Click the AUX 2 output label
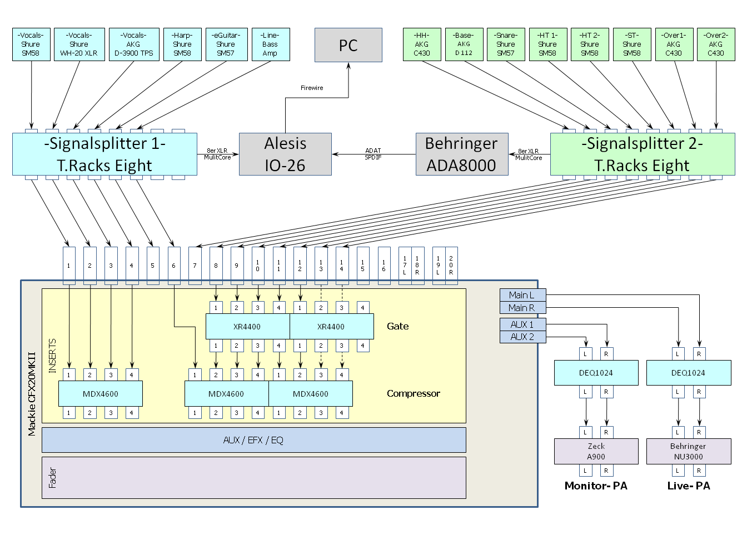This screenshot has width=747, height=560. pyautogui.click(x=523, y=337)
